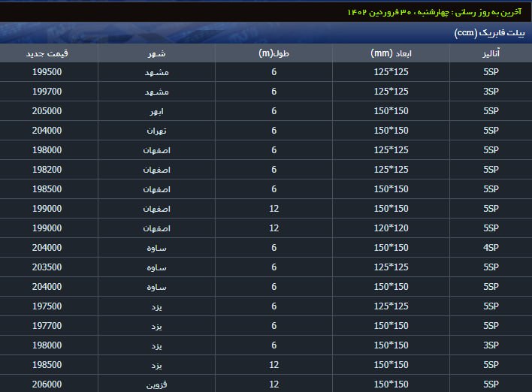Click the 120*120 dimensions cell
The height and width of the screenshot is (392, 532).
click(x=391, y=228)
